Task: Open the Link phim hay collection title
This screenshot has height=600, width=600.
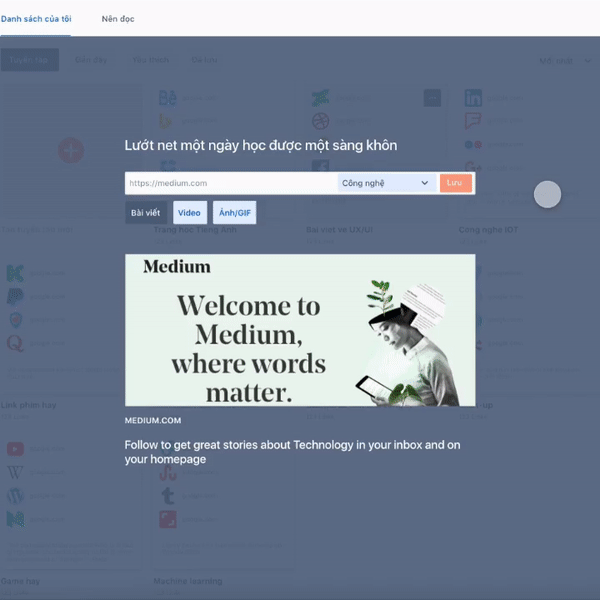Action: pos(29,405)
